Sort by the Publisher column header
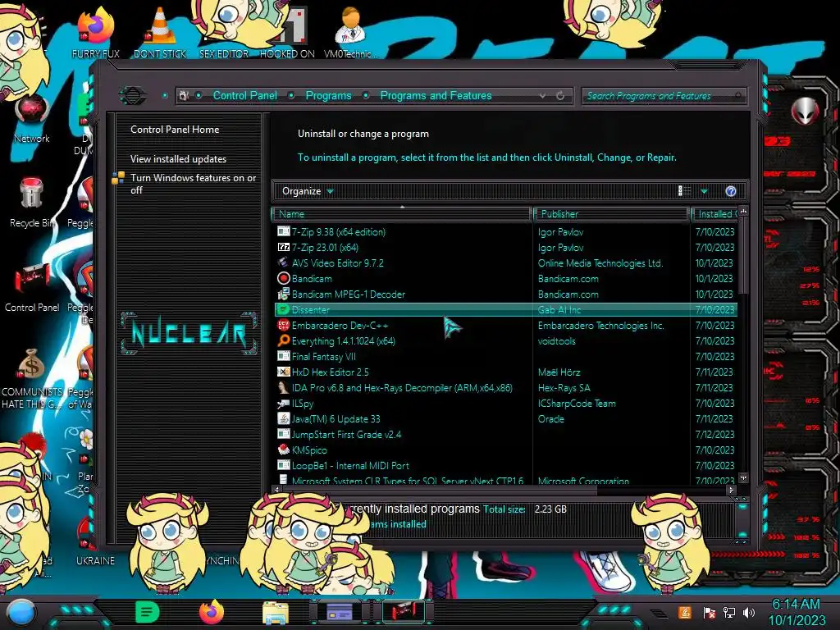The width and height of the screenshot is (840, 630). tap(612, 214)
